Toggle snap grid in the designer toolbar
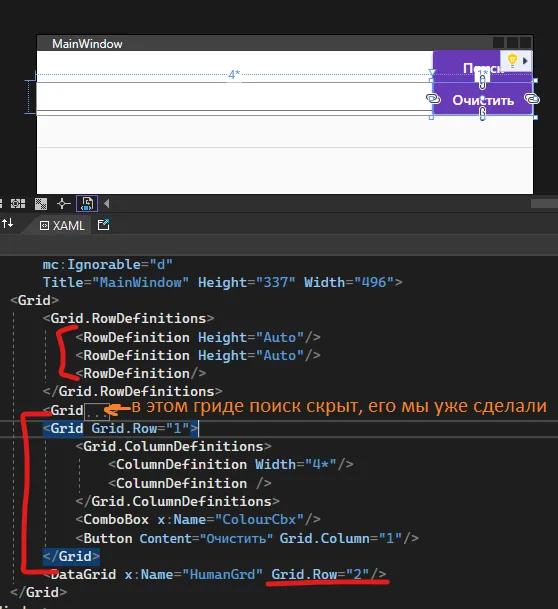Viewport: 558px width, 609px height. click(18, 204)
